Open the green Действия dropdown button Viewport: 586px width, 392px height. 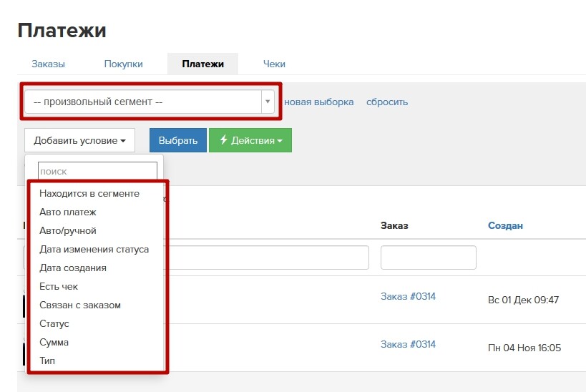click(x=250, y=140)
